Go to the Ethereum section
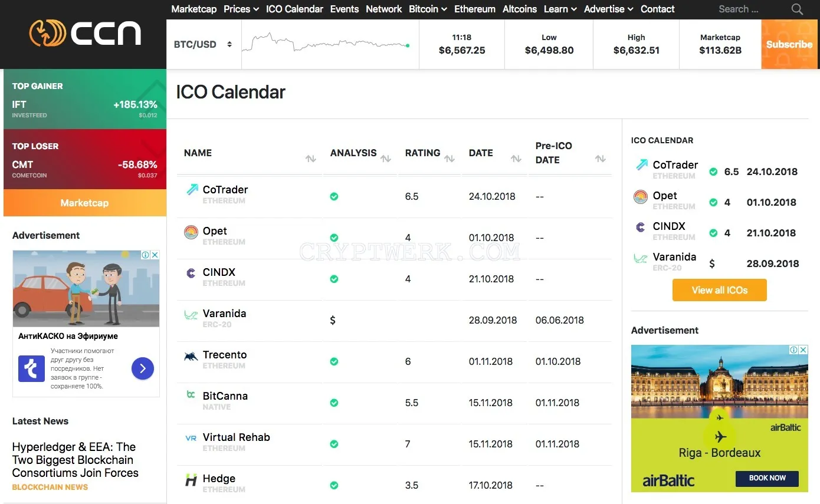The height and width of the screenshot is (504, 820). (475, 9)
